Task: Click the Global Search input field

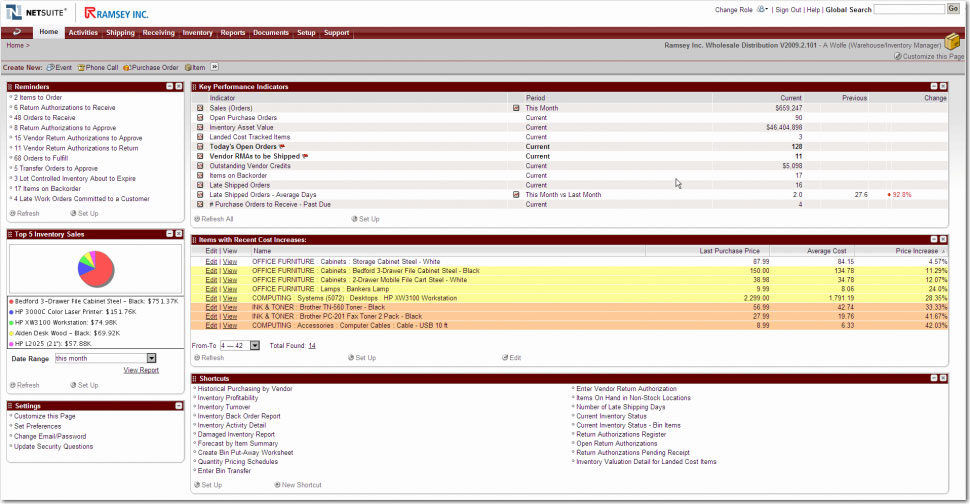Action: tap(908, 9)
